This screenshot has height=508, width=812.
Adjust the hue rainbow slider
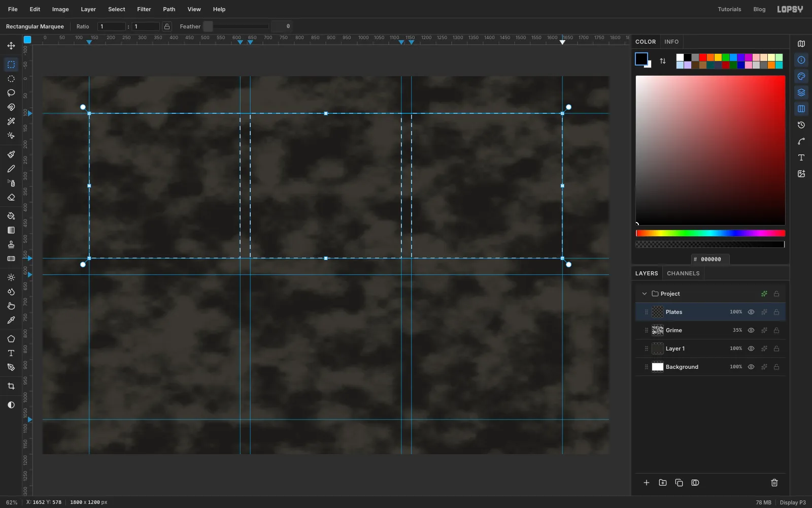(710, 233)
